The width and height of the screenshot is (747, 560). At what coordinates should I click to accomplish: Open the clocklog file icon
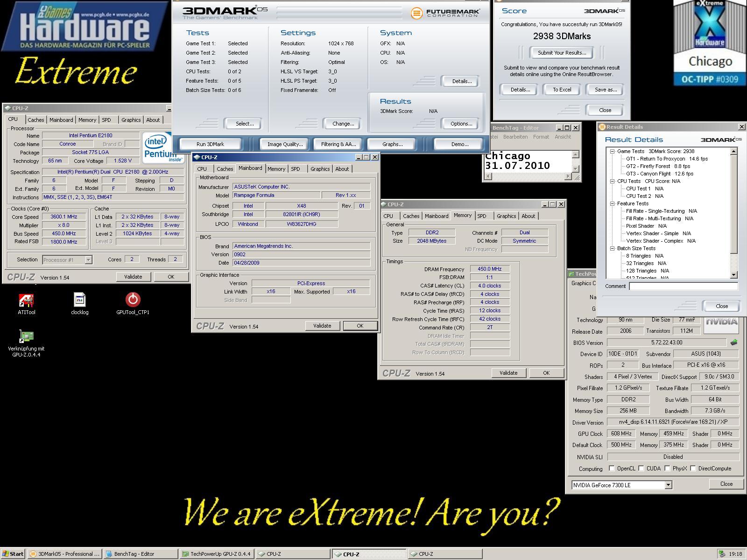[80, 300]
